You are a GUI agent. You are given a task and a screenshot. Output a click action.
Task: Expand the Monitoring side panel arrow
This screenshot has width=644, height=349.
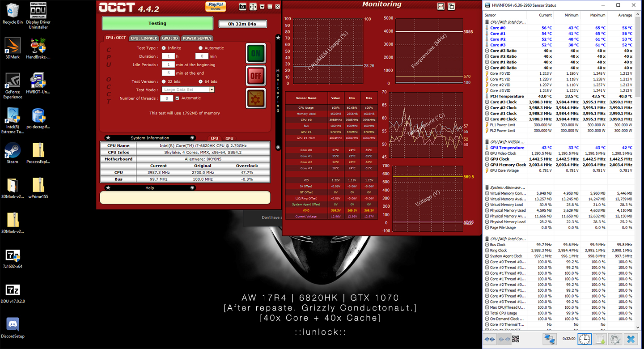[x=278, y=147]
